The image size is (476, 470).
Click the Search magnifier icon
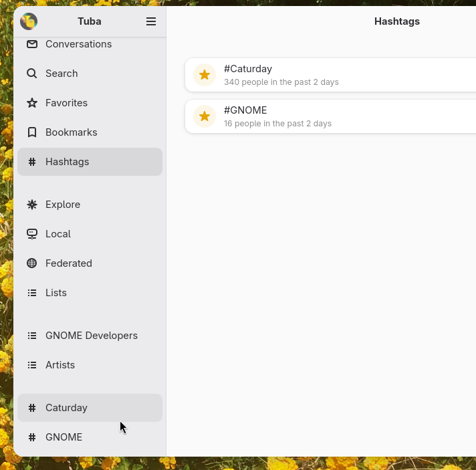click(x=32, y=74)
